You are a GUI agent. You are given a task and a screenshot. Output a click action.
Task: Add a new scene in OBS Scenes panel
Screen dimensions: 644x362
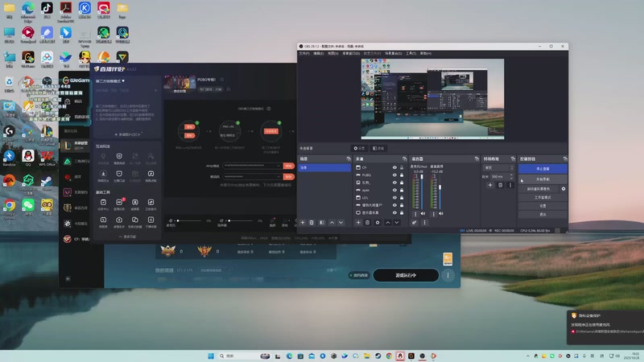click(x=303, y=223)
